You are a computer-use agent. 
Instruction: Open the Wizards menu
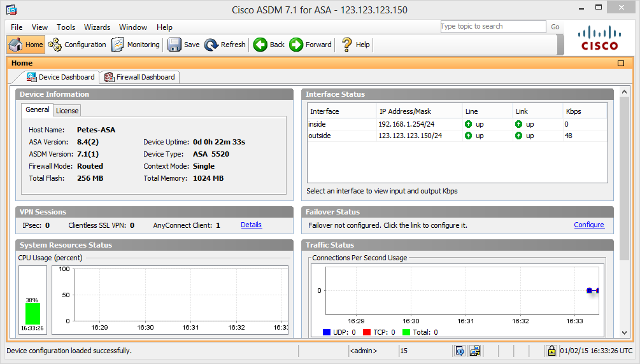(x=97, y=27)
